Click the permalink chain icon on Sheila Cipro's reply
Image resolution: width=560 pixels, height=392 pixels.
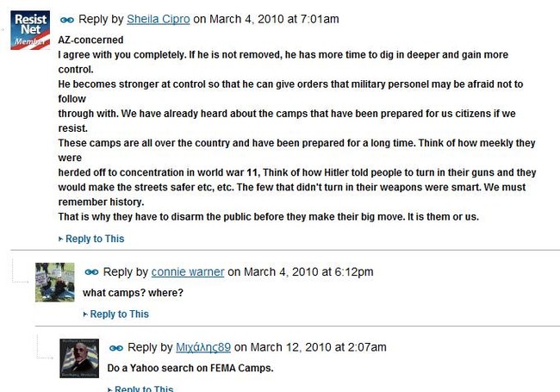pos(67,20)
